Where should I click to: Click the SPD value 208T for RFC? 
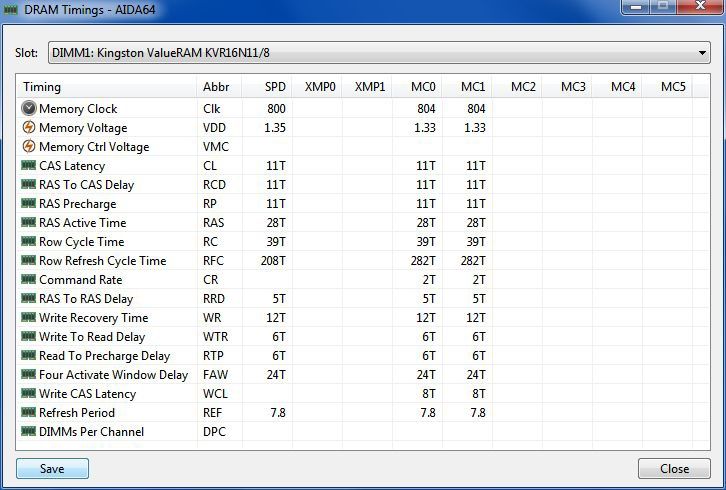point(273,261)
